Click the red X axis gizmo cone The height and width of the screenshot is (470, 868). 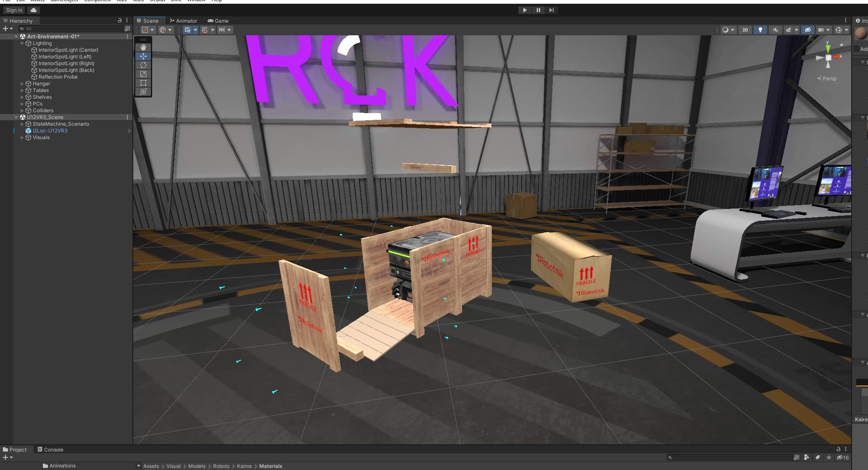pos(837,56)
